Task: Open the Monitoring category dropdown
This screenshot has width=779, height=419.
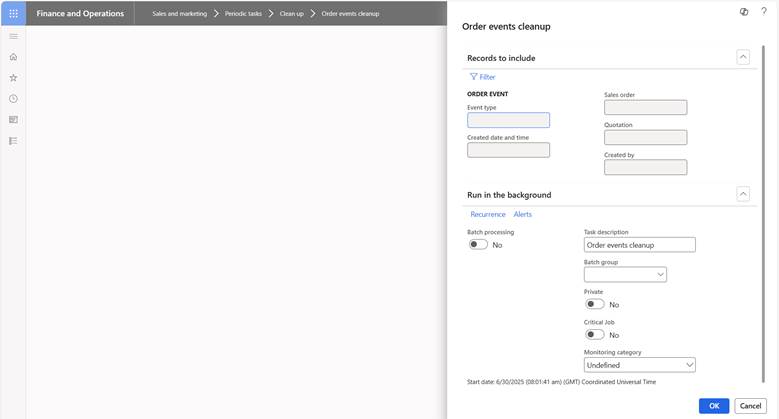Action: [639, 365]
